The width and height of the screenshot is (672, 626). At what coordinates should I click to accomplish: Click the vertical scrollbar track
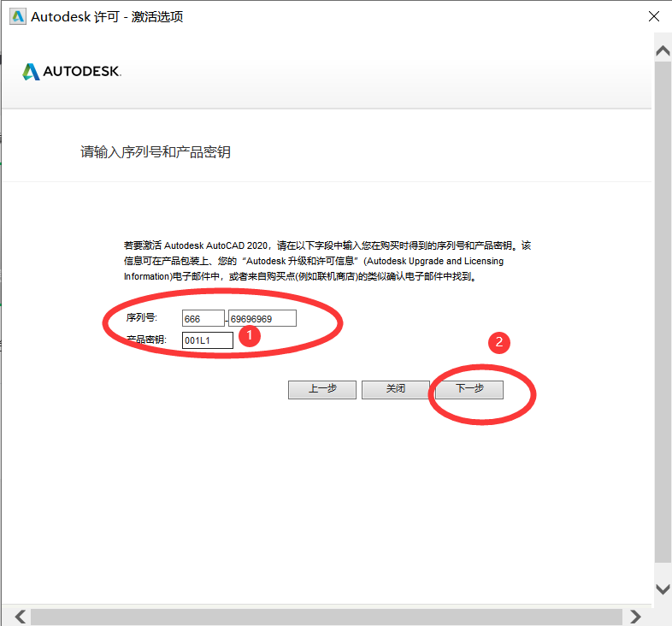[663, 311]
